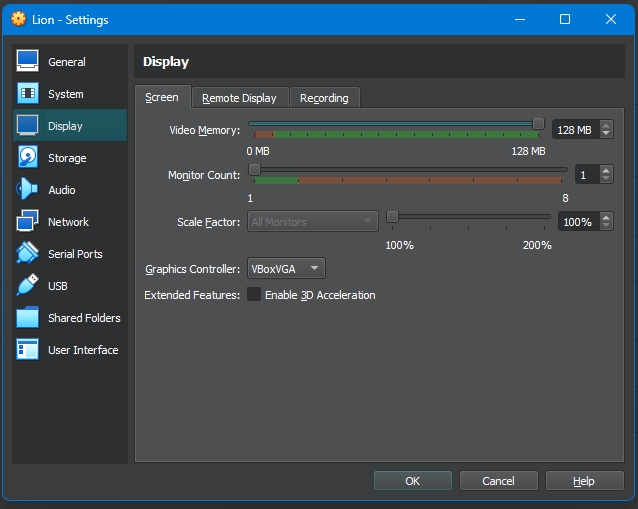The image size is (638, 509).
Task: Open the Storage disk icon
Action: pyautogui.click(x=28, y=158)
